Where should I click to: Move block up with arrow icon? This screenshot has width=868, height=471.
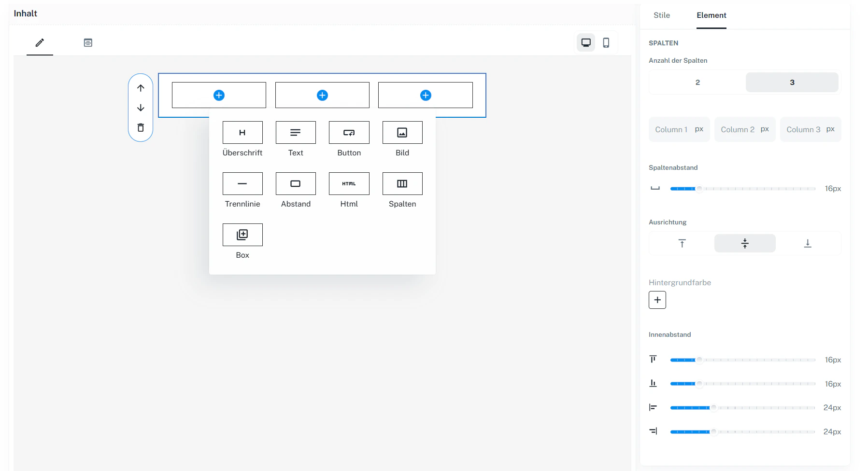(x=141, y=88)
